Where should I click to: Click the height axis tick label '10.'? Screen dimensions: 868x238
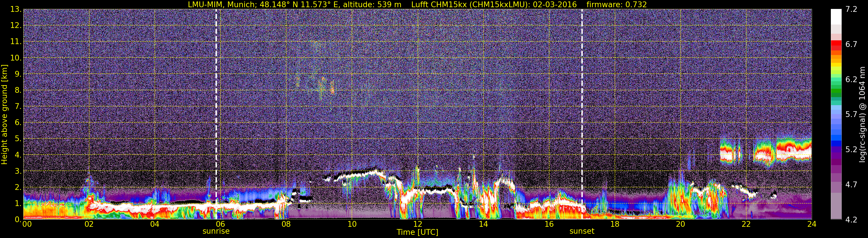coord(16,58)
